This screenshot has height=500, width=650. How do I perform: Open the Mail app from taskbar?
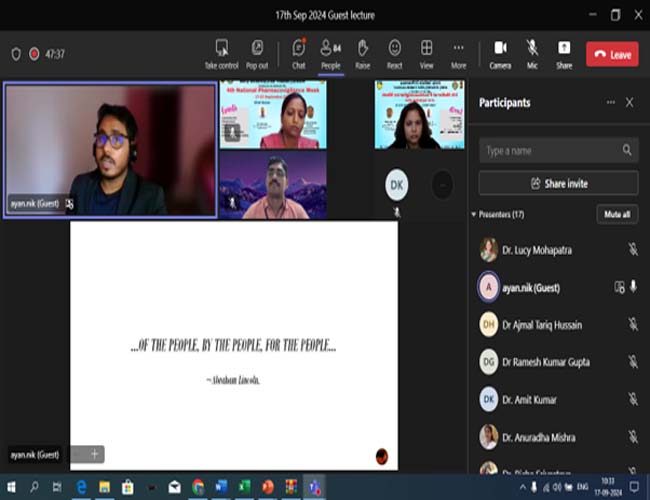tap(175, 487)
